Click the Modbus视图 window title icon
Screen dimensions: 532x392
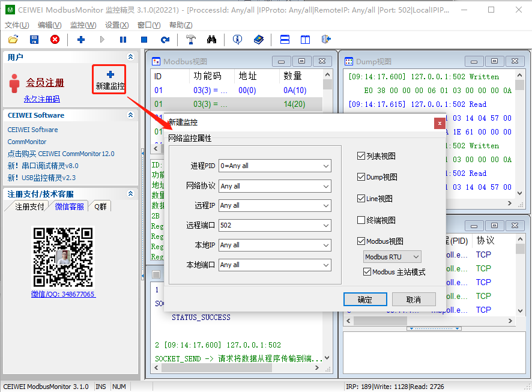coord(156,61)
